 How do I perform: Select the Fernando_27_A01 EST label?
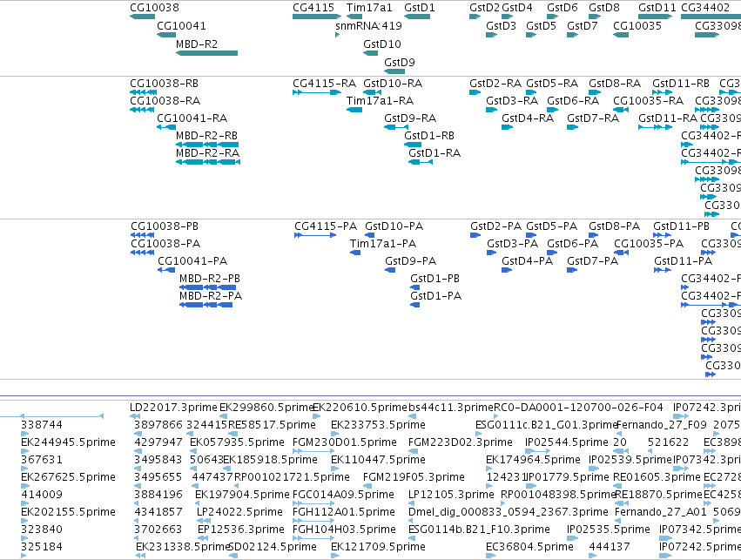tap(661, 512)
